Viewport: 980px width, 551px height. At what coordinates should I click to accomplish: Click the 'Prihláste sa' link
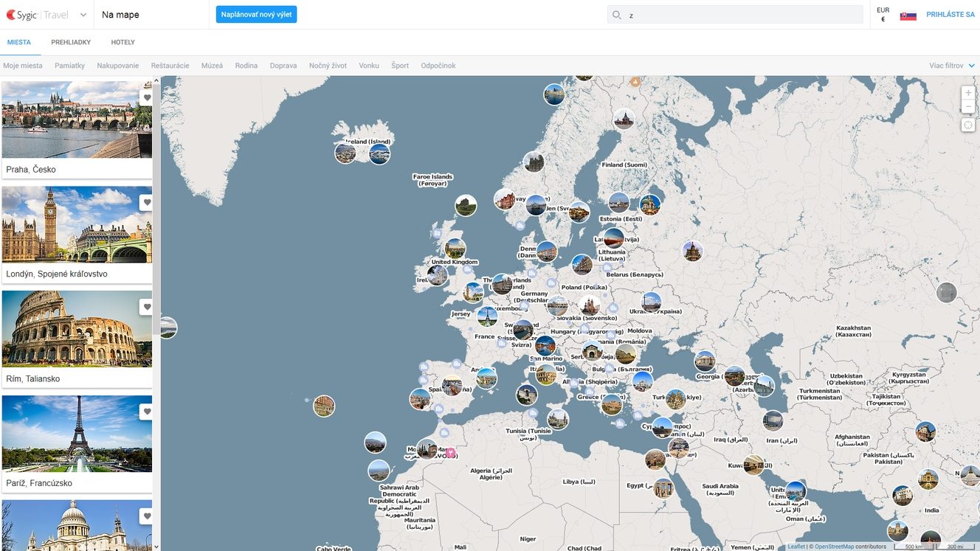tap(950, 15)
